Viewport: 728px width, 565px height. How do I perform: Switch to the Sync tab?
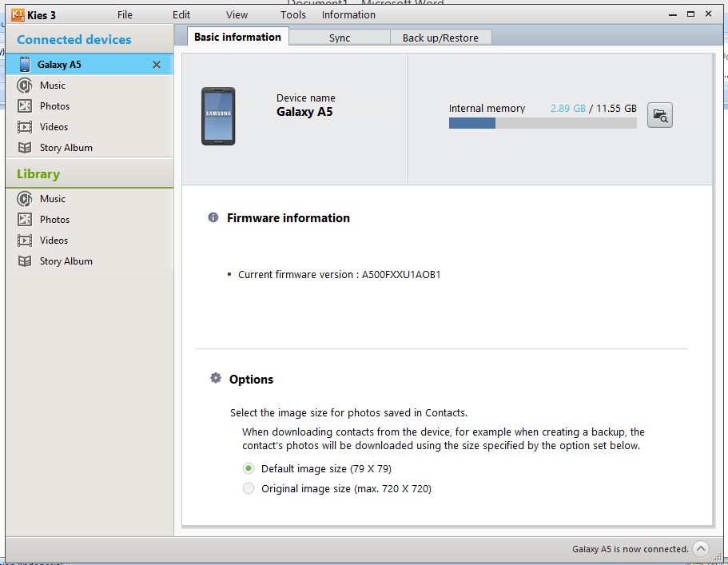(339, 37)
